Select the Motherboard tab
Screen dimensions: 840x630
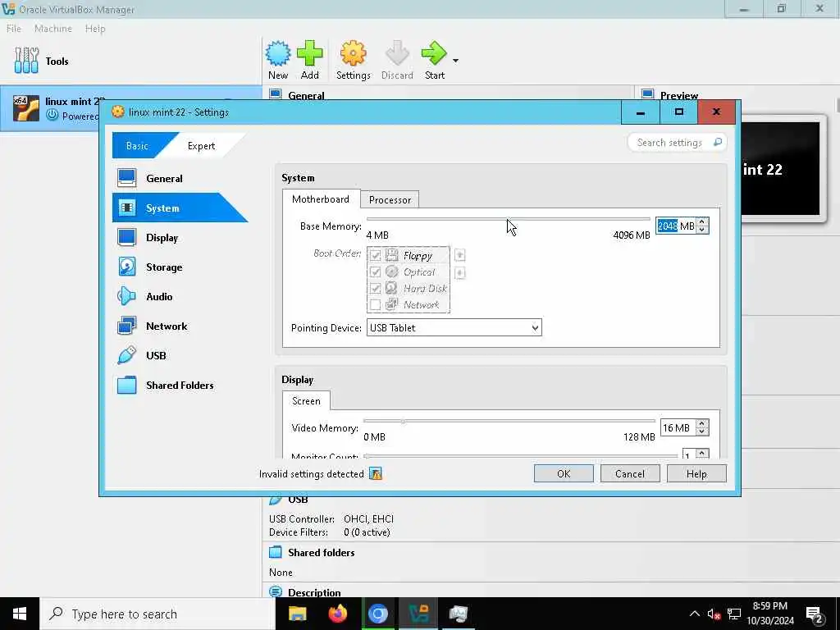[321, 199]
